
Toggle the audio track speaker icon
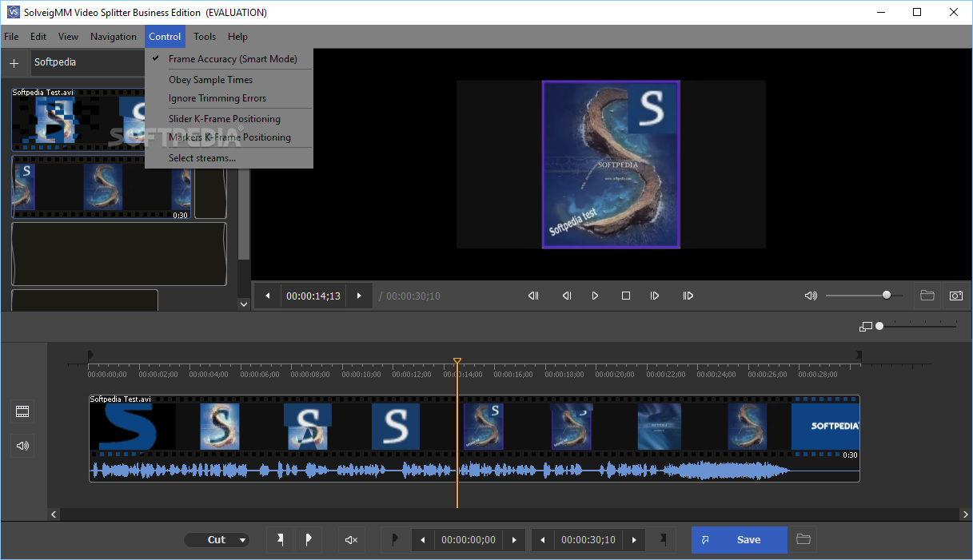click(x=22, y=446)
